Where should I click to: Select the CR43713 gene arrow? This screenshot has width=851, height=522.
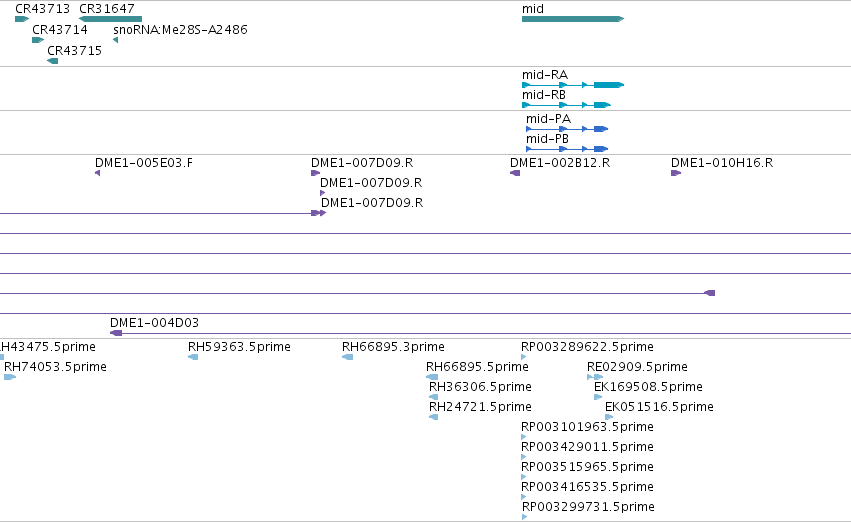pyautogui.click(x=22, y=19)
